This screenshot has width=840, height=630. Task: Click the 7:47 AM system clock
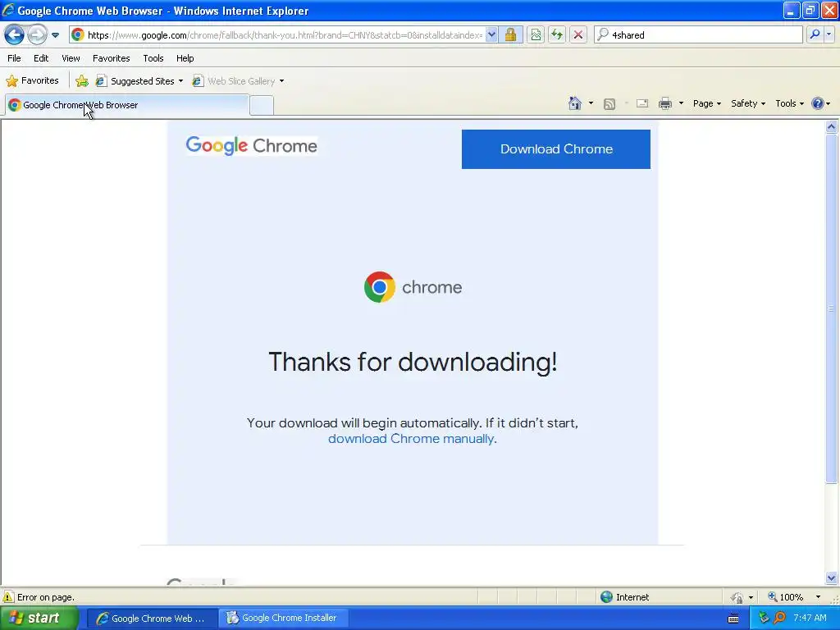(x=810, y=618)
